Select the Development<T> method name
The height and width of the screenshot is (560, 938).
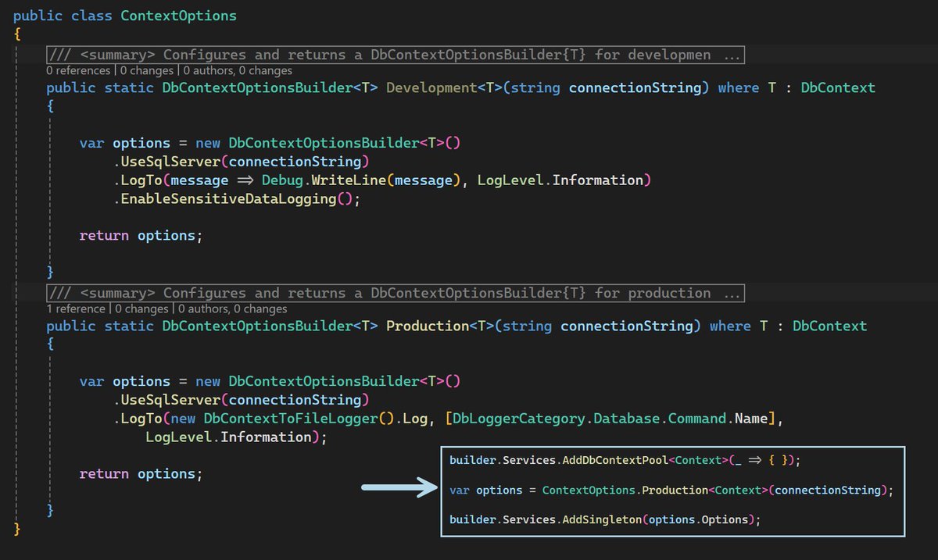coord(444,87)
